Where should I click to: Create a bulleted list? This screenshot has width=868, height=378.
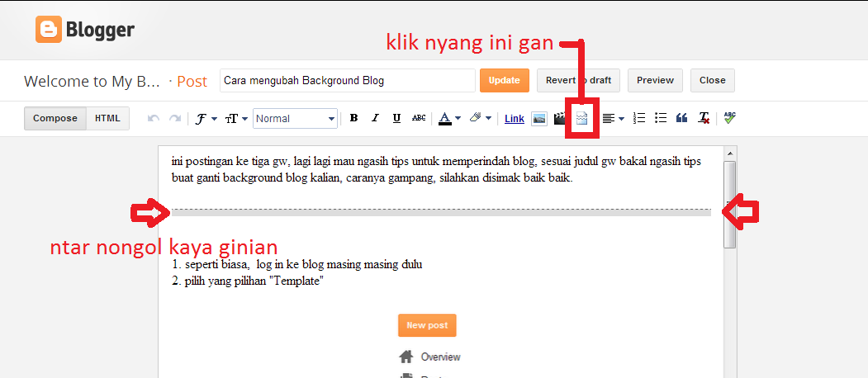pos(661,118)
